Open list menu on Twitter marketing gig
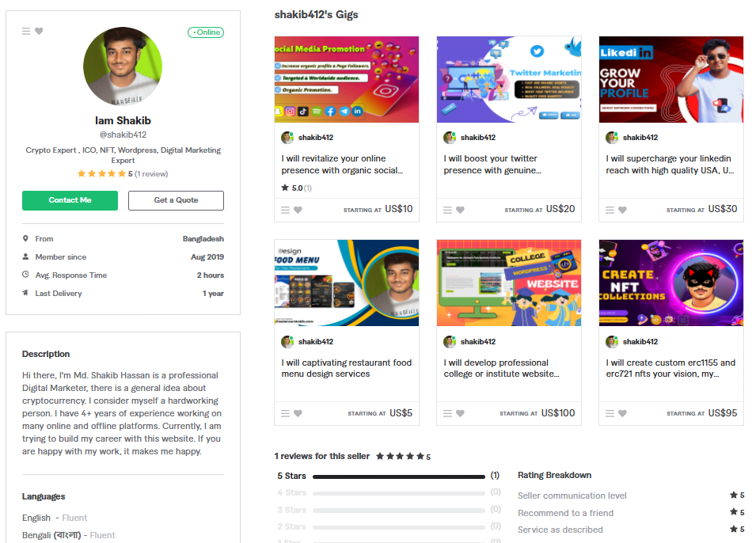756x543 pixels. pos(447,211)
